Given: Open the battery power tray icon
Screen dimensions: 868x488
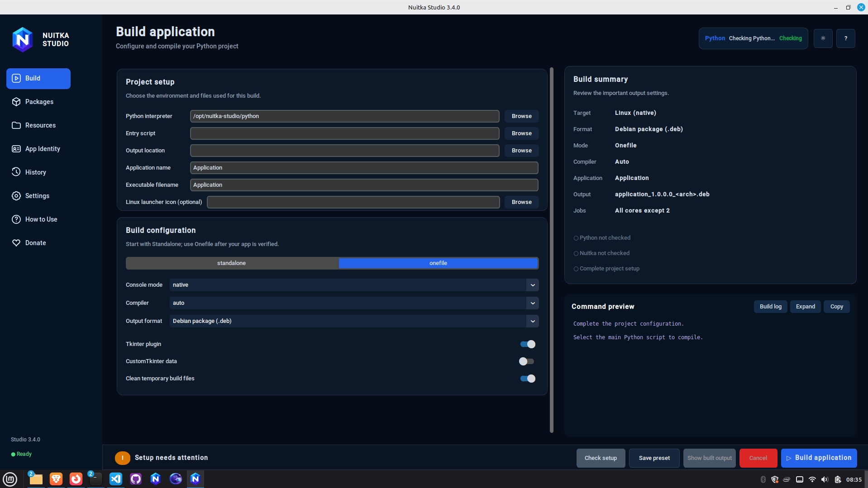Looking at the screenshot, I should click(838, 479).
